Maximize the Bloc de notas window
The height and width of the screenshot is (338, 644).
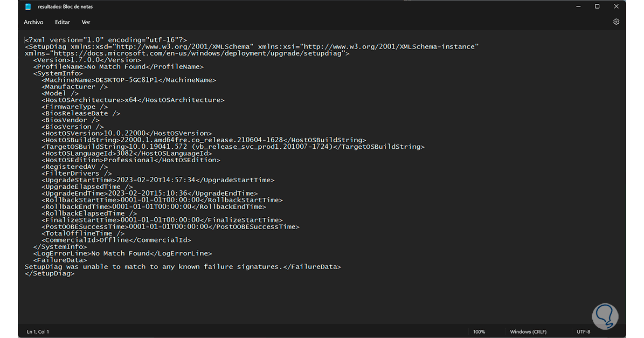click(597, 6)
